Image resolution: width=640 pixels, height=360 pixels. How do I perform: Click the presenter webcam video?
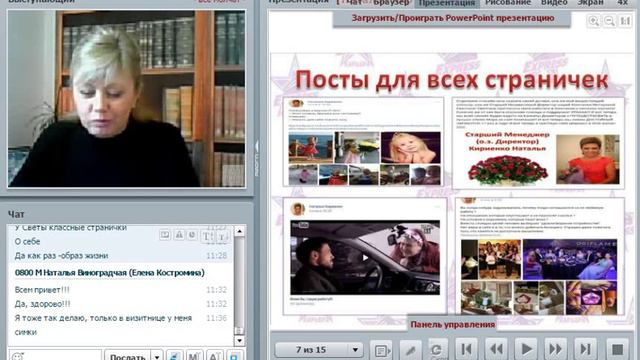point(127,98)
